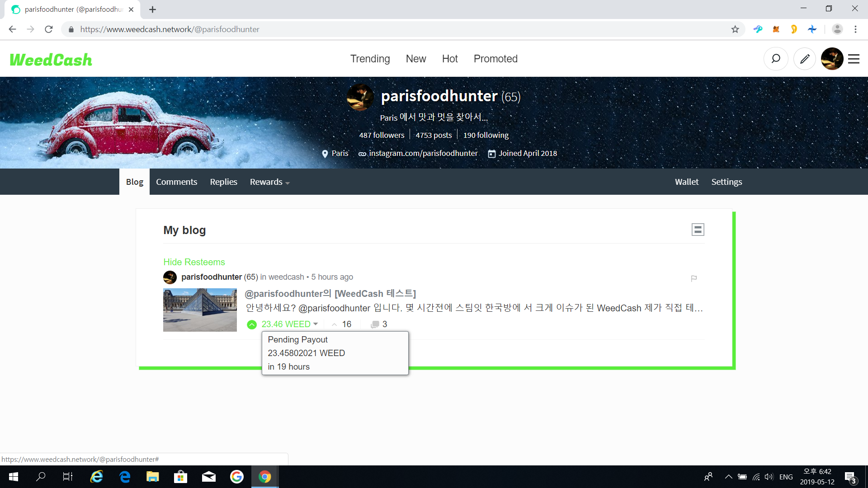This screenshot has width=868, height=488.
Task: Switch to the Blog tab
Action: (x=134, y=182)
